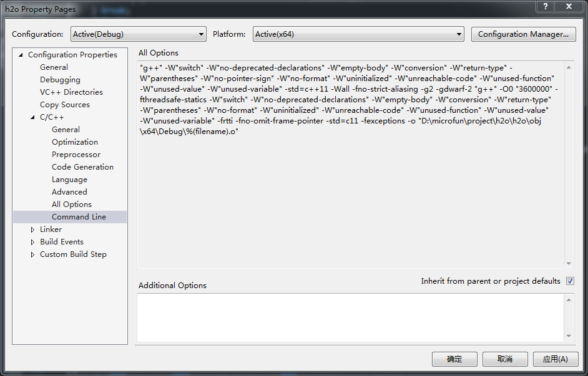Select the Language page
The image size is (588, 376).
click(69, 180)
